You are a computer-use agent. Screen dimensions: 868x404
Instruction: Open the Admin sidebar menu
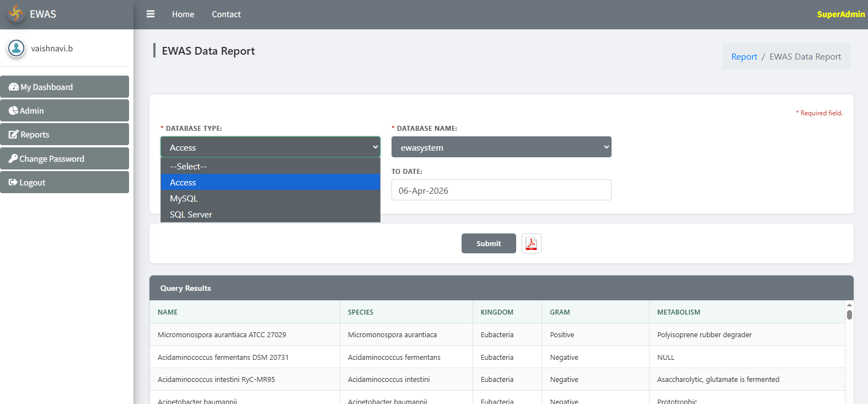[x=65, y=111]
